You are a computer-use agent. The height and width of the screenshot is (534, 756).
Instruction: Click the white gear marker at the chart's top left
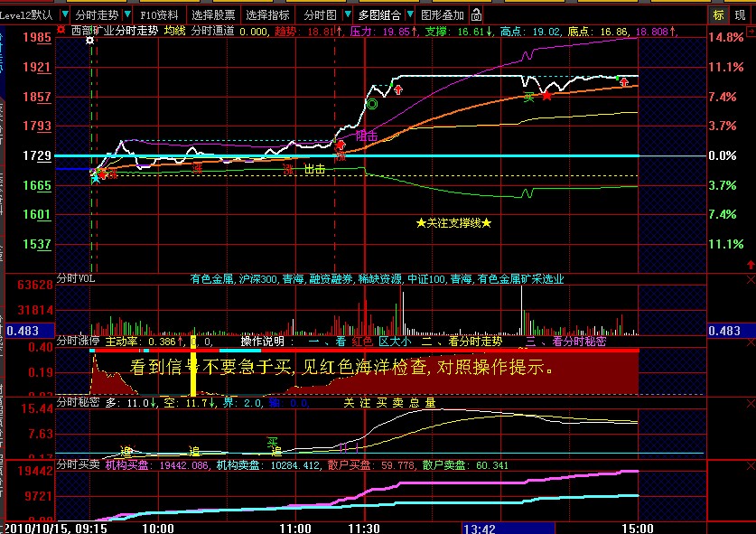pyautogui.click(x=90, y=41)
